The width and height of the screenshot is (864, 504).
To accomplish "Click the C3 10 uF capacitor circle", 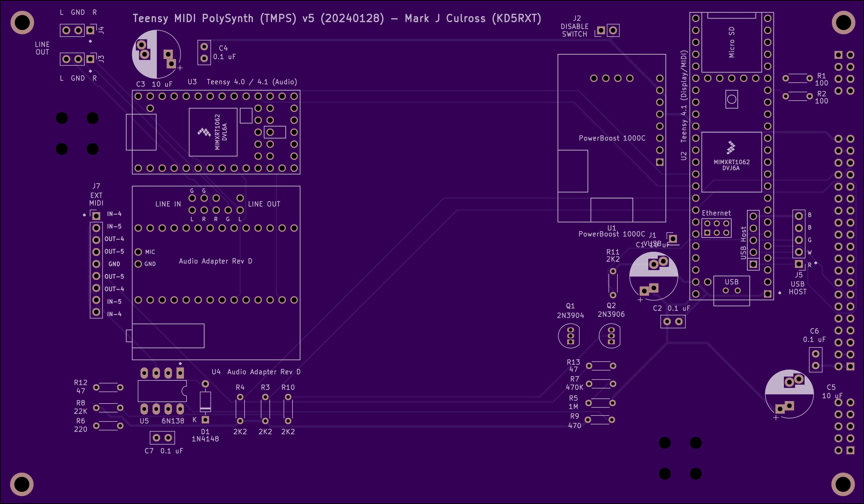I will pos(156,54).
